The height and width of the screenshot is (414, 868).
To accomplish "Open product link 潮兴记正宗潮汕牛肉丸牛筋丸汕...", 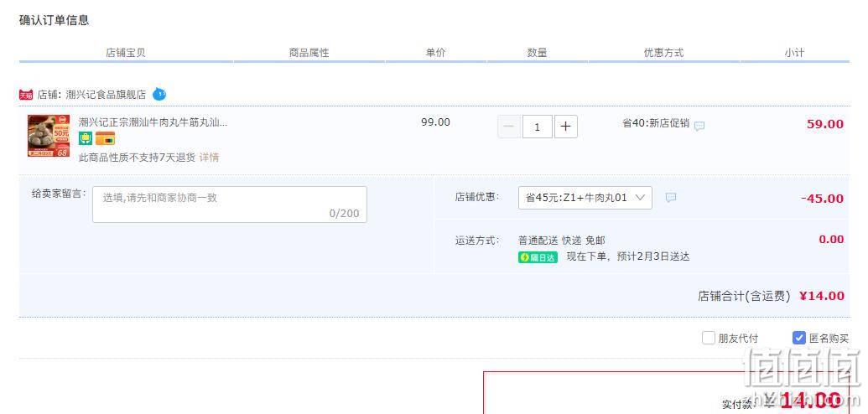I will pos(153,122).
